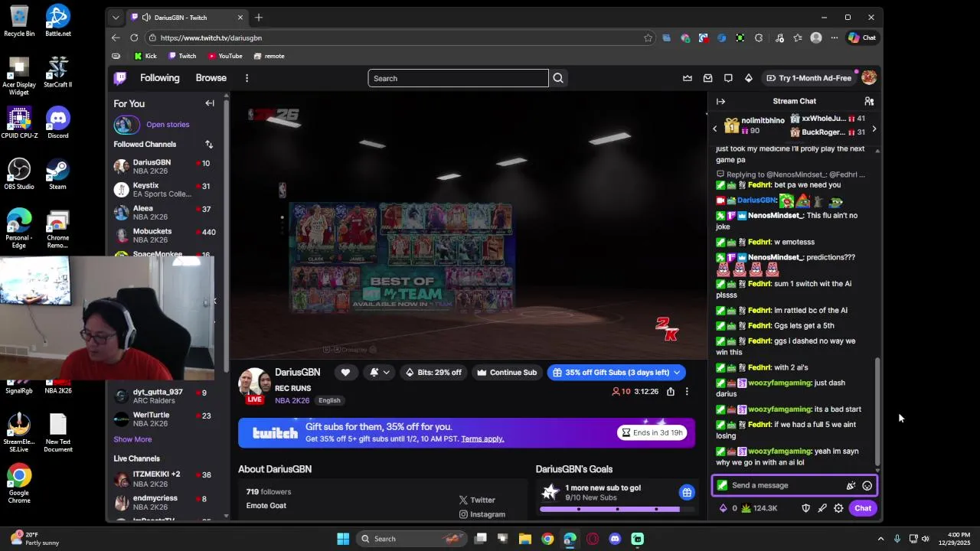Click the Bits: 29% off button
The width and height of the screenshot is (980, 551).
click(433, 373)
